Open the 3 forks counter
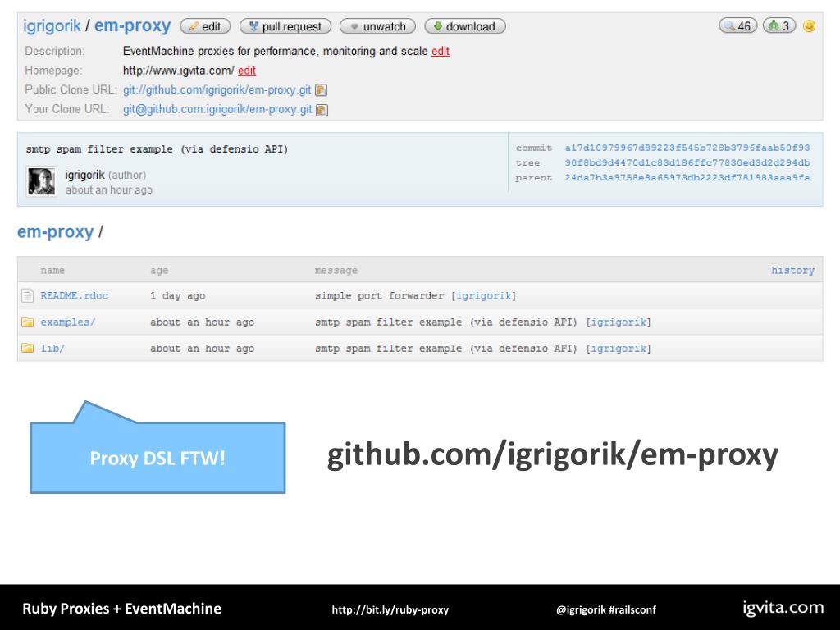The width and height of the screenshot is (840, 630). 779,25
